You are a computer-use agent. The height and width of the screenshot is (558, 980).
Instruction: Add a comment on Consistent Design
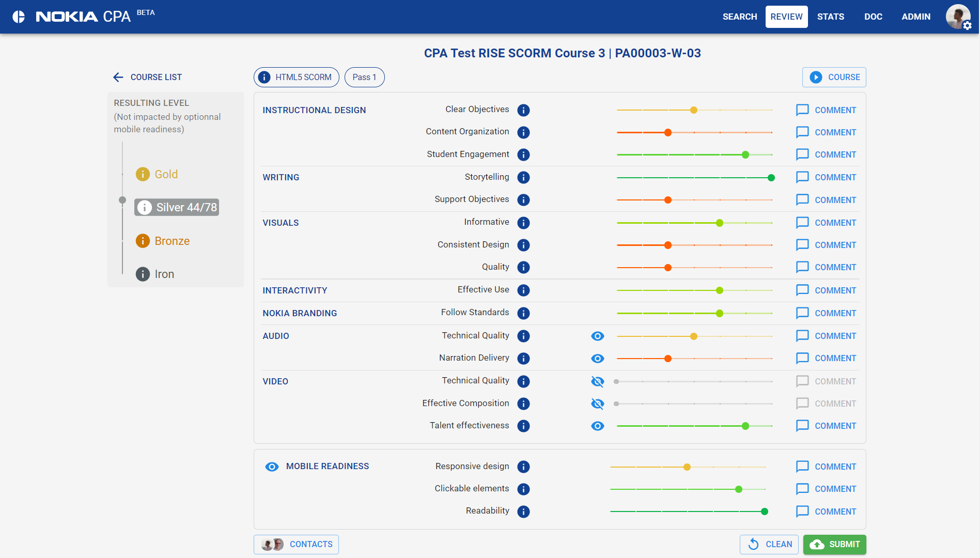(x=826, y=245)
